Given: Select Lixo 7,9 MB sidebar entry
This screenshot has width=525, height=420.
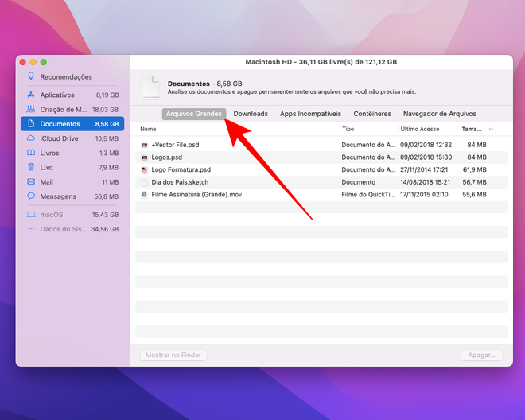Looking at the screenshot, I should coord(72,168).
